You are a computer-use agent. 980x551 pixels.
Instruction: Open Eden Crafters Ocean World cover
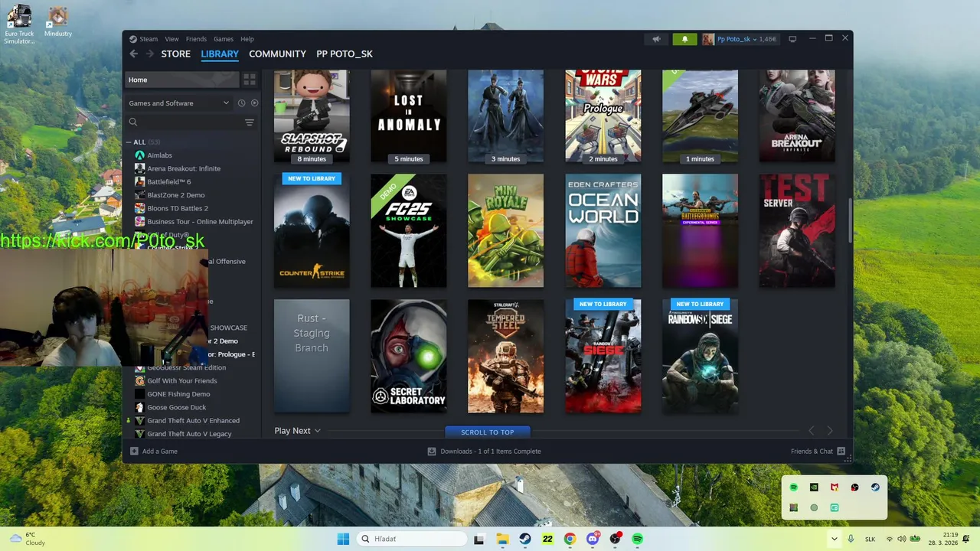[x=603, y=230]
